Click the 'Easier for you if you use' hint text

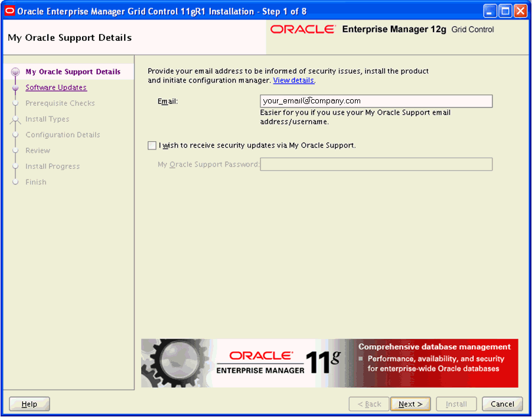click(355, 117)
